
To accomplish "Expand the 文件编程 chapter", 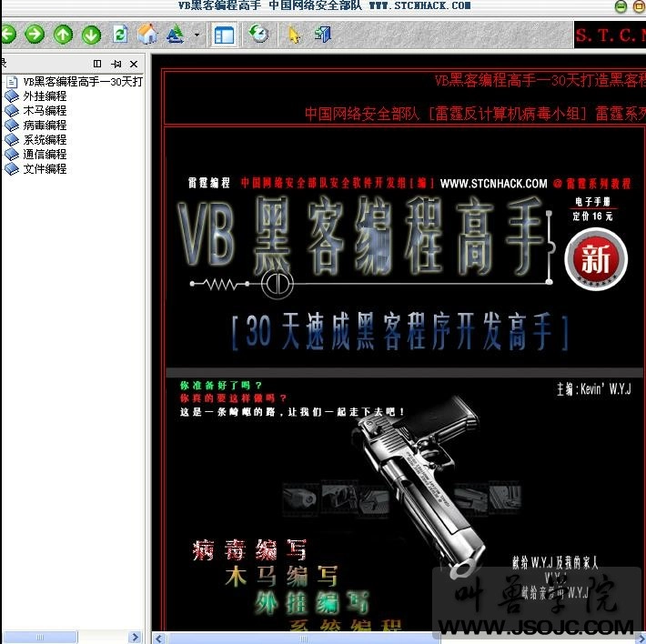I will pos(45,168).
